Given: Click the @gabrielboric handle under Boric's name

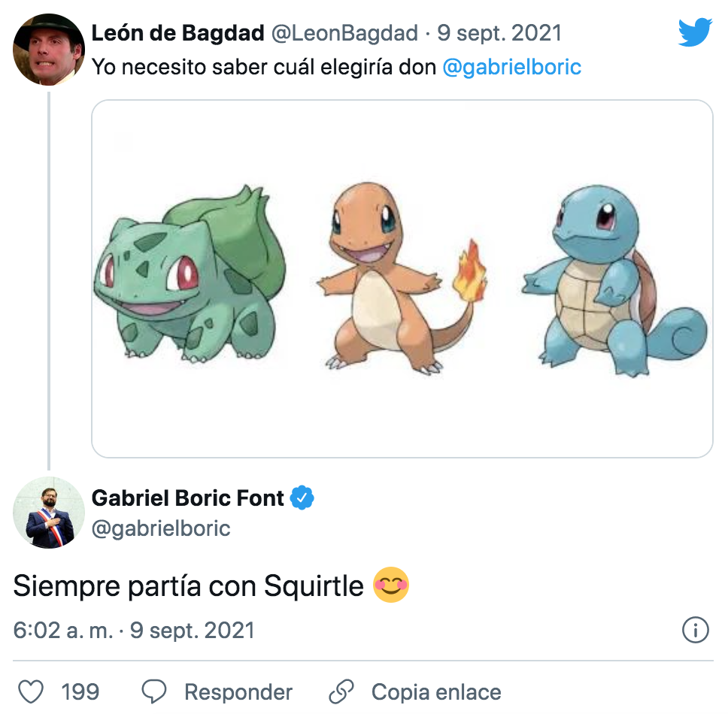Looking at the screenshot, I should click(160, 528).
